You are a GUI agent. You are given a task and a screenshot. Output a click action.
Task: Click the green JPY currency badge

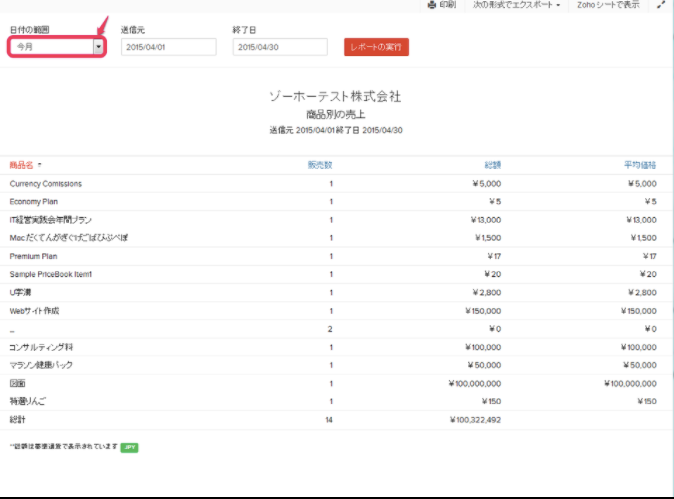pos(129,446)
